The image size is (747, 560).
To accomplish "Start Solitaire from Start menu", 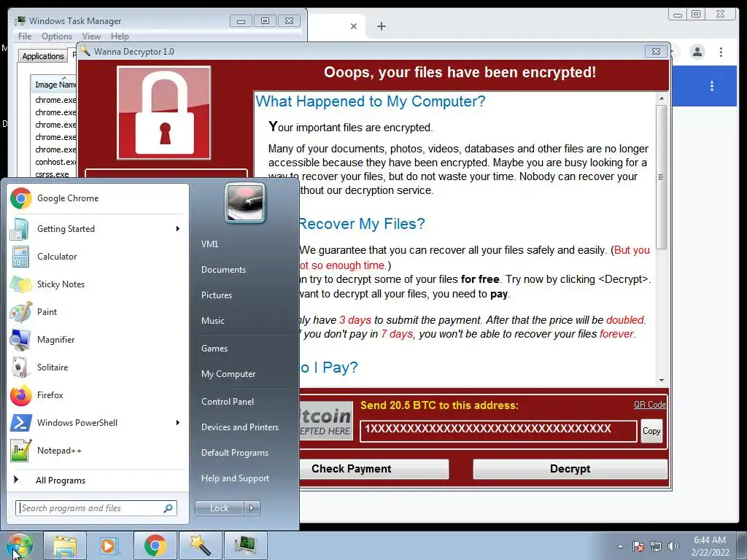I will click(98, 367).
